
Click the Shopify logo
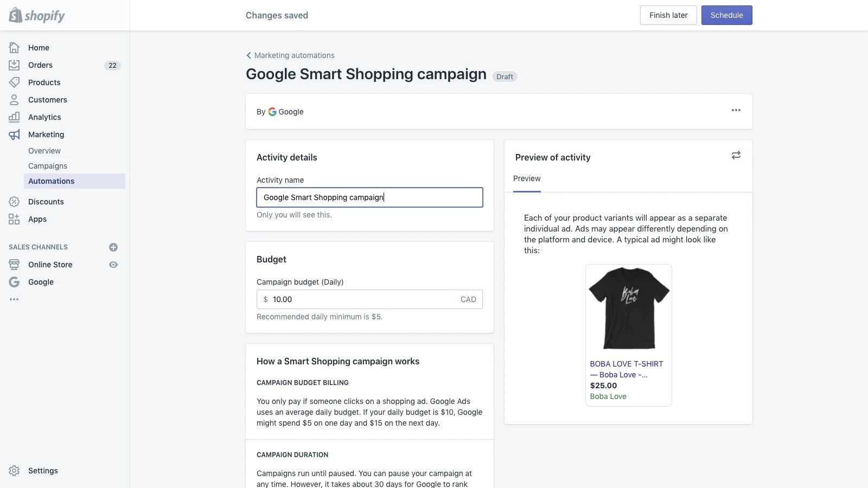37,15
